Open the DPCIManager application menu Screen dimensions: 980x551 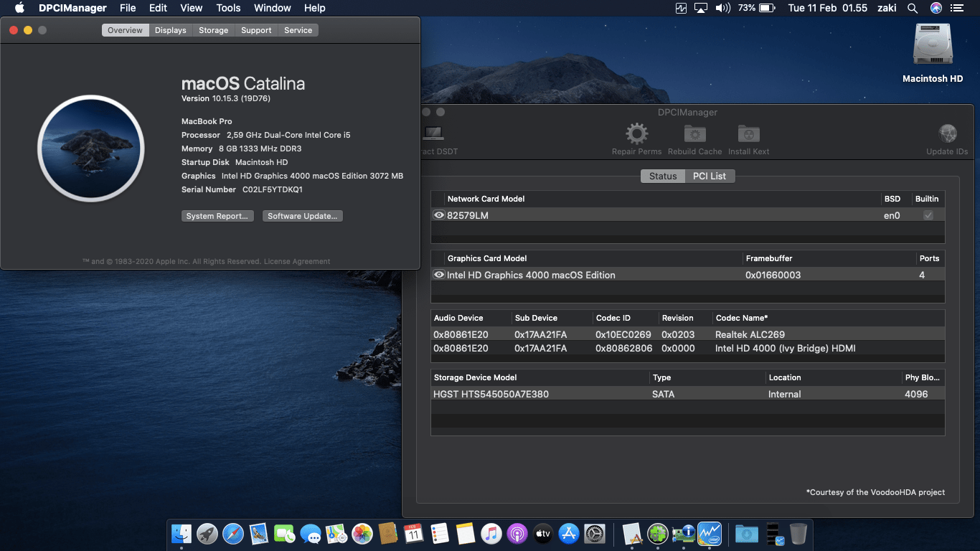coord(72,8)
